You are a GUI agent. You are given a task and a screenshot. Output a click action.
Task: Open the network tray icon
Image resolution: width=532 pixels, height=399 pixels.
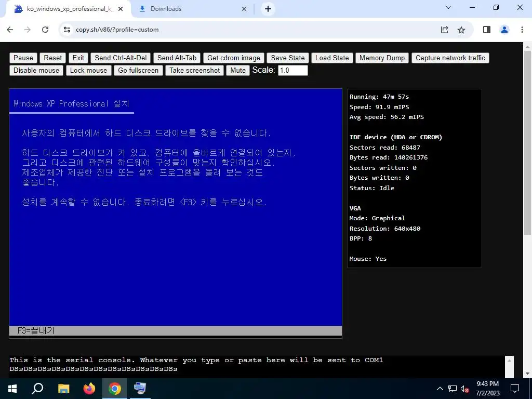(453, 389)
